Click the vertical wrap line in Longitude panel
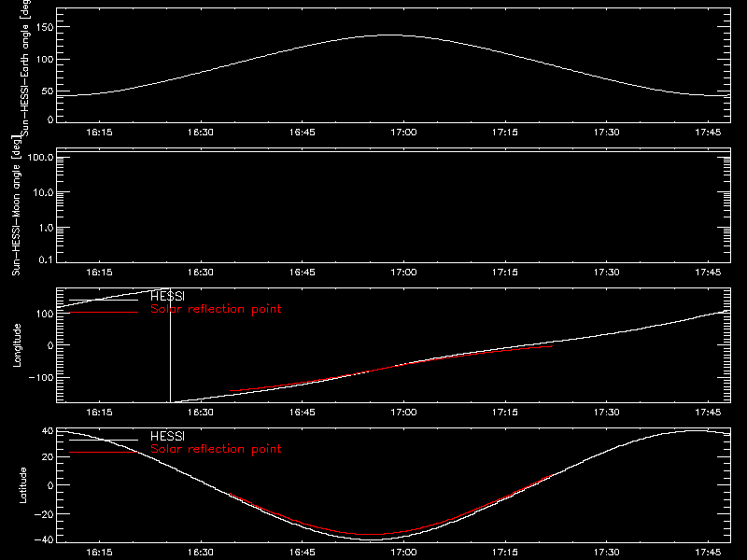Screen dimensions: 747x560 point(170,345)
